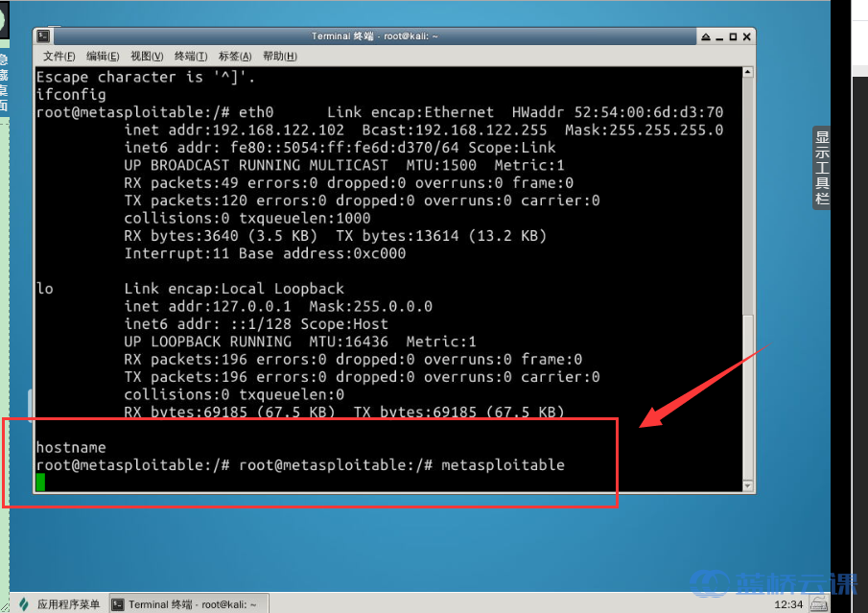Click the green terminal cursor block
868x613 pixels.
coord(40,483)
